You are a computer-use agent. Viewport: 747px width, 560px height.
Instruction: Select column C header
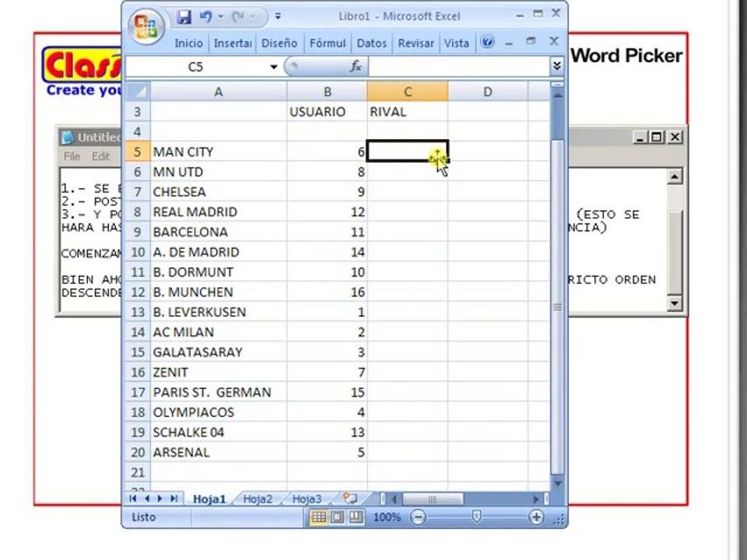408,92
